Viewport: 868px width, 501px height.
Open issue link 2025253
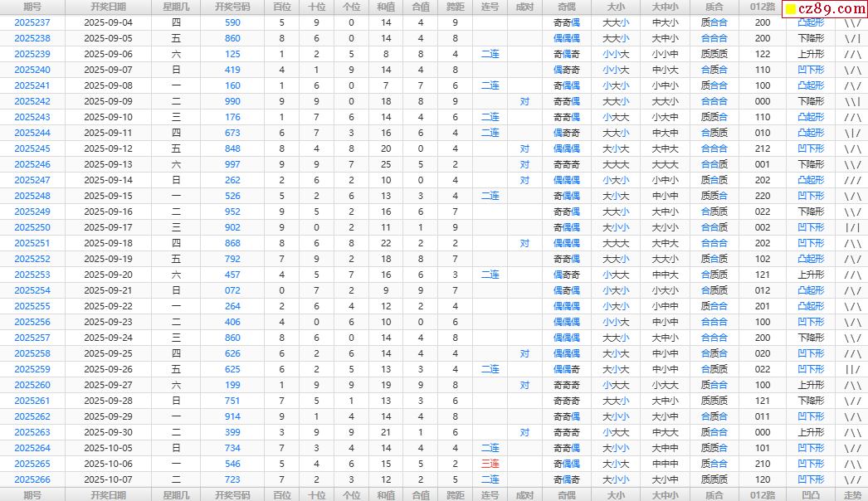tap(32, 275)
